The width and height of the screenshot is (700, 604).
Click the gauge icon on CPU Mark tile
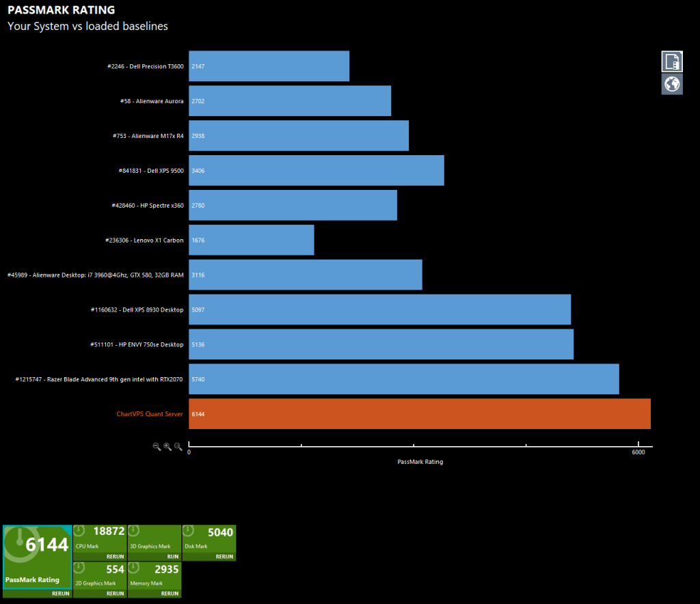point(79,531)
